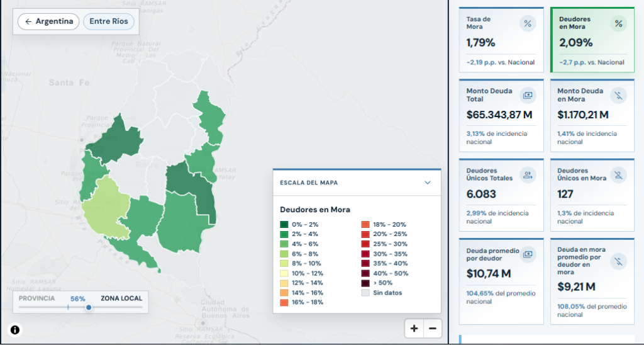Click the $10,74 M average debt value
644x345 pixels.
pos(488,273)
